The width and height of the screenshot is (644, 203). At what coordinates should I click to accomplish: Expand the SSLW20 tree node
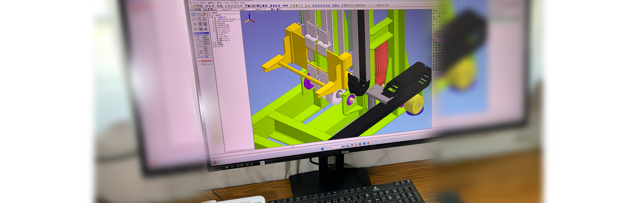214,23
